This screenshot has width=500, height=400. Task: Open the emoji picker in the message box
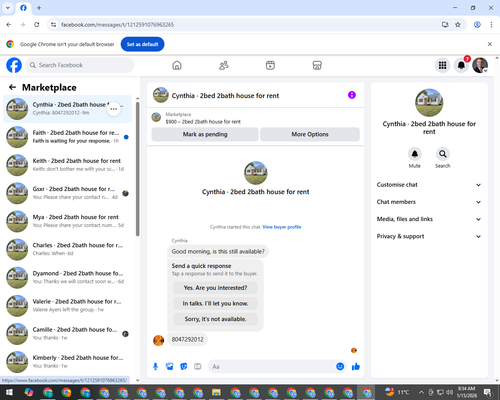tap(340, 367)
